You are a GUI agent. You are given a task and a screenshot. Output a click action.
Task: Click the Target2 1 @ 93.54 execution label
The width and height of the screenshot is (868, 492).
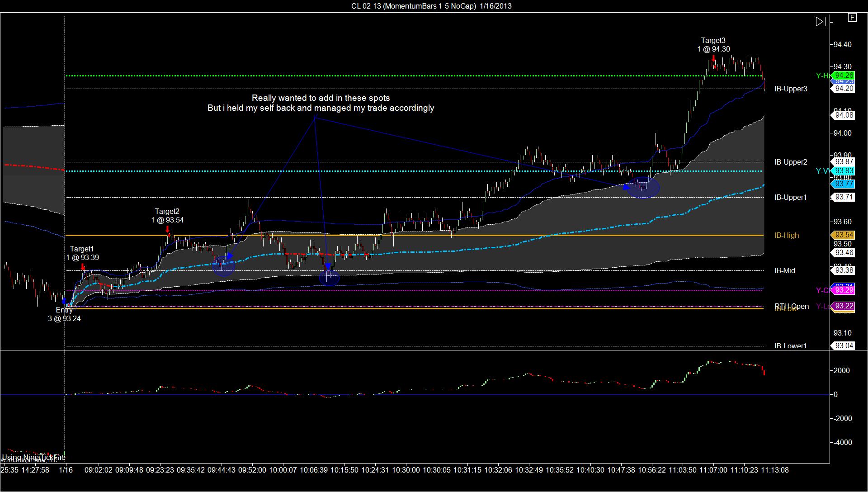tap(167, 216)
